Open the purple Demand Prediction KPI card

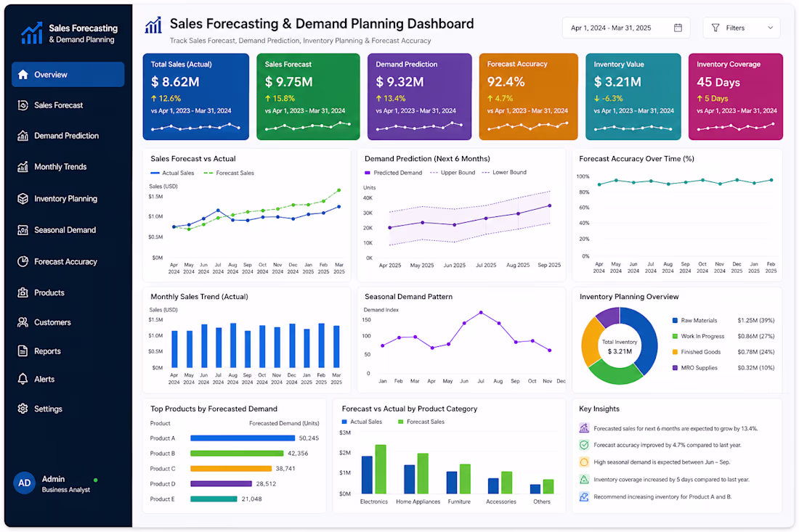coord(419,97)
